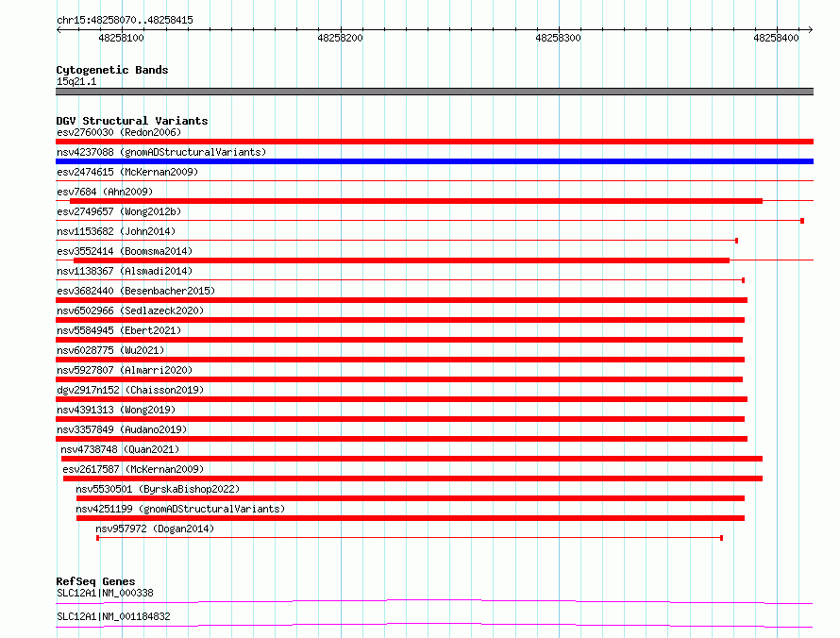
Task: Click the DGV Structural Variants track heading
Action: click(x=132, y=121)
